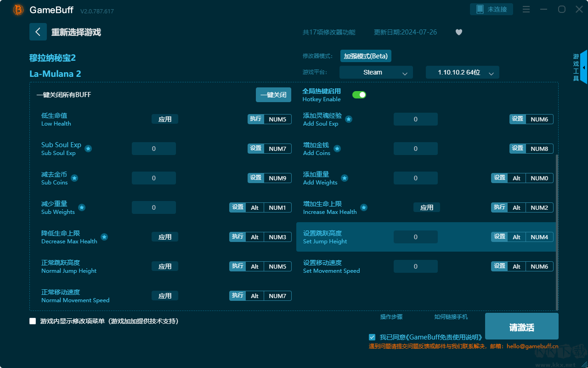The image size is (588, 368).
Task: Click 执行 hotkey button for Decrease Max Health
Action: 237,237
